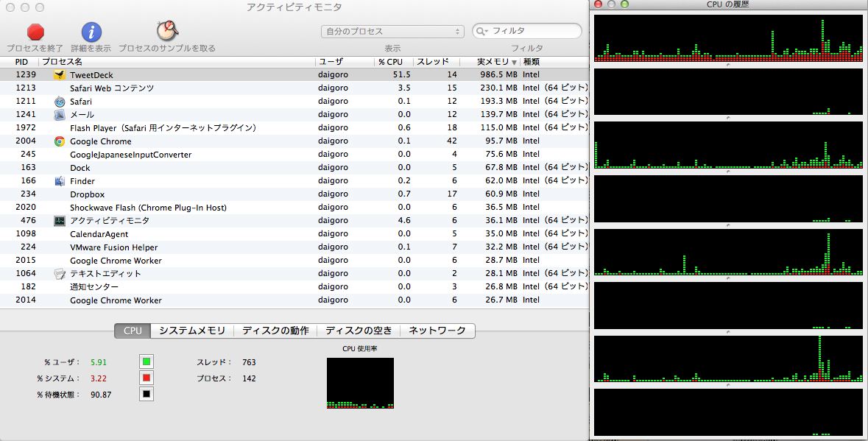The image size is (868, 441).
Task: Focus the フィルタ search input field
Action: [527, 31]
